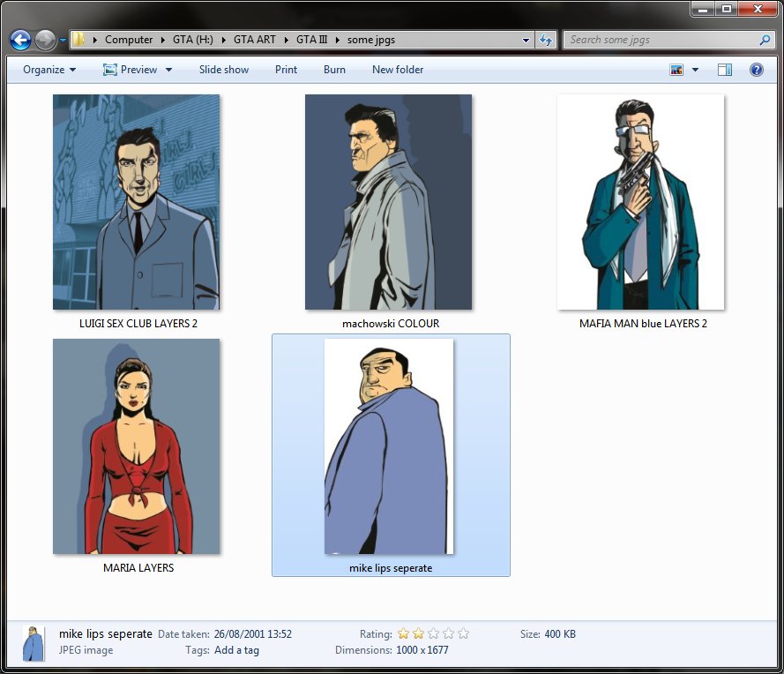
Task: Set rating to three stars
Action: (434, 633)
